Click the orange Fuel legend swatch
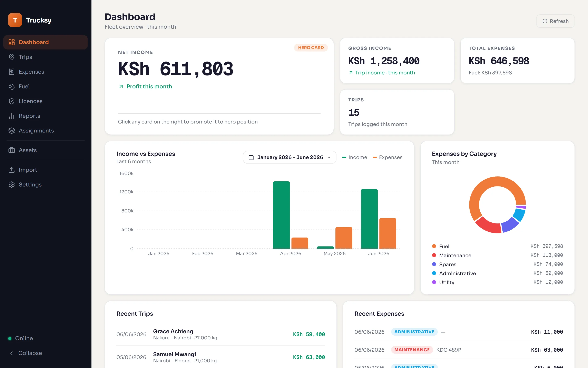 click(x=434, y=246)
